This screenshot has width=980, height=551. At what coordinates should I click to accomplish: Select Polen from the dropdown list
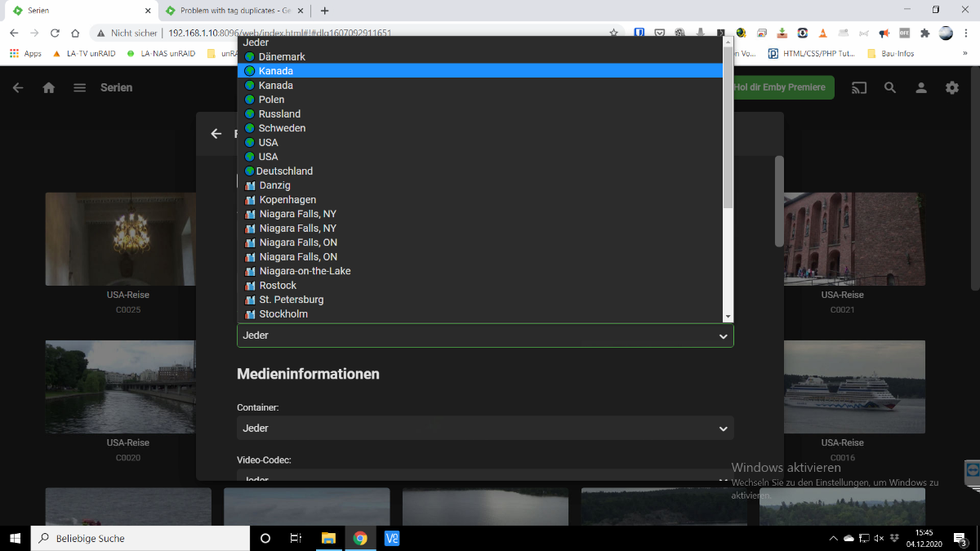[480, 100]
